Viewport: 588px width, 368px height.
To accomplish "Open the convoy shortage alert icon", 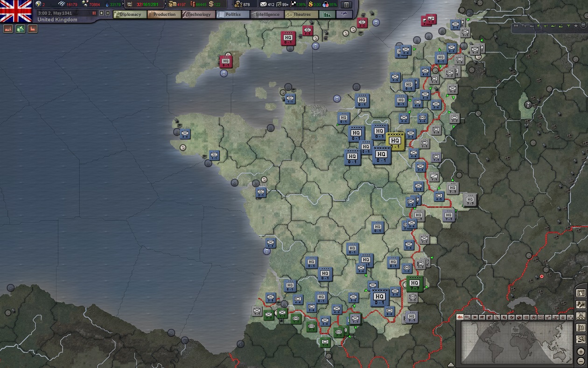I will point(8,29).
